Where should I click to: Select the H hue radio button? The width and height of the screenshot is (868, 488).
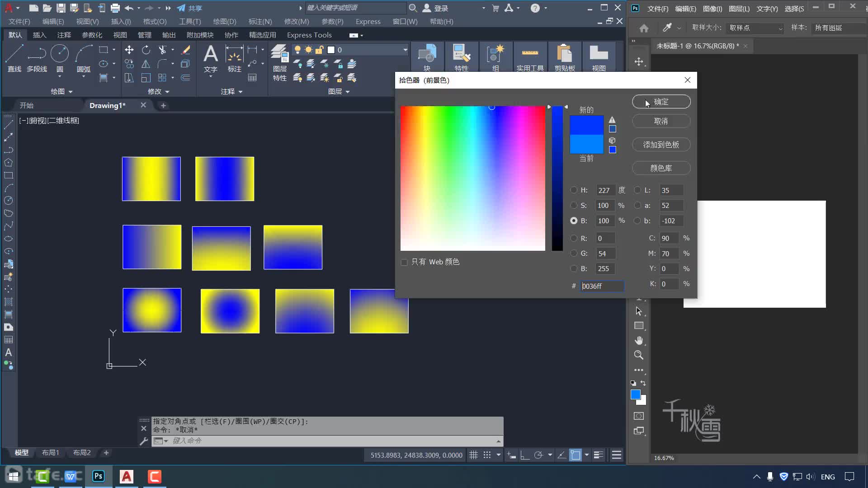[x=574, y=190]
